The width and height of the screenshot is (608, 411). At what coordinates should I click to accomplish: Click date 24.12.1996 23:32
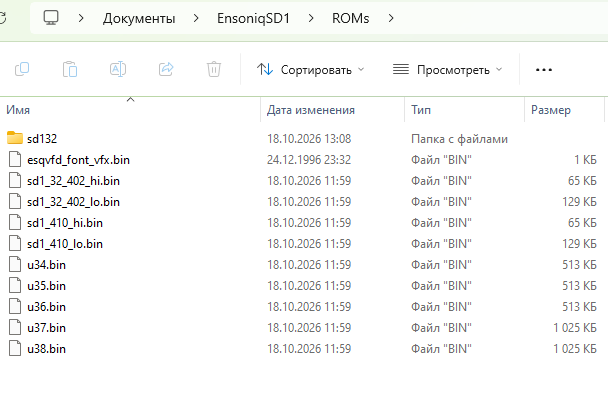(309, 160)
